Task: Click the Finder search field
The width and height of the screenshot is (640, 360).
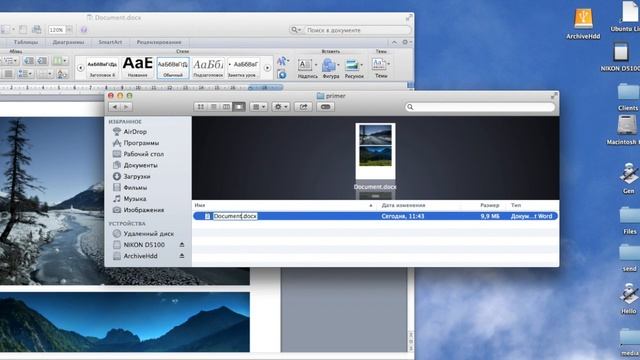Action: click(480, 107)
